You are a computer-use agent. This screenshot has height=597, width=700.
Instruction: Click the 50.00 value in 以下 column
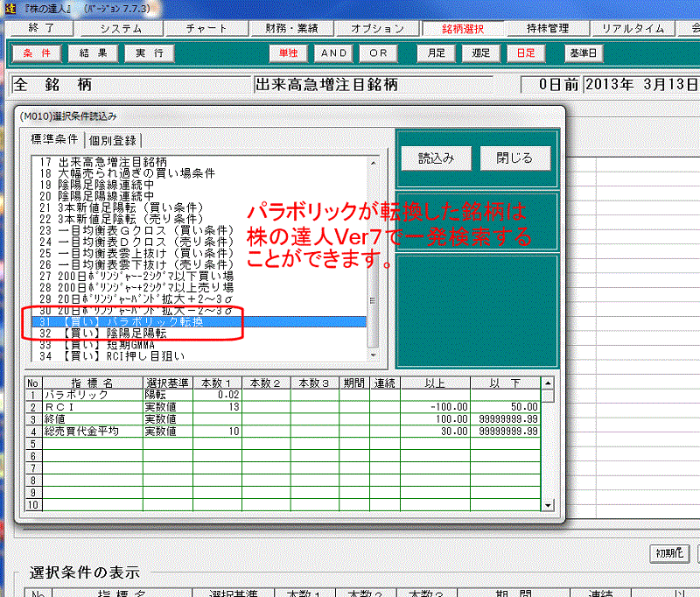(506, 407)
